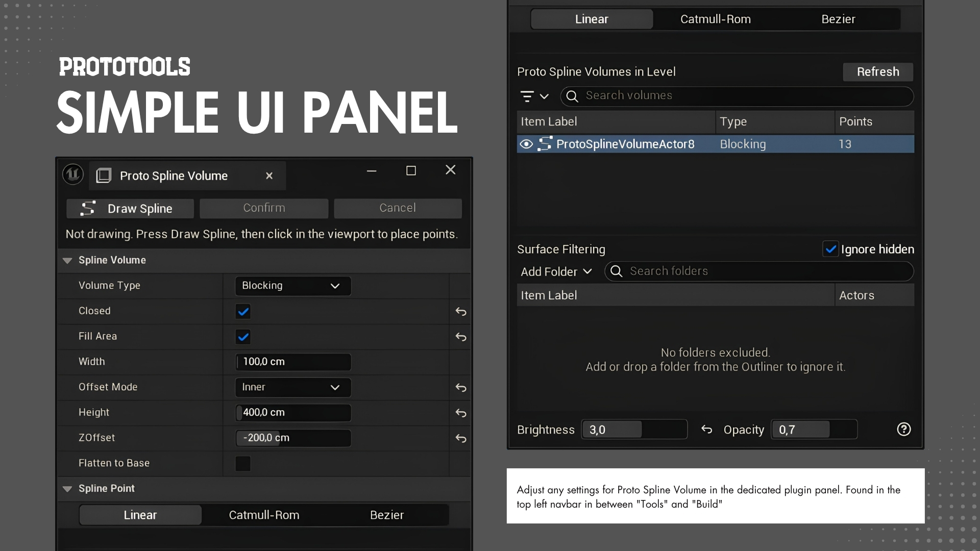Click the Height 400,0 cm field
Image resolution: width=980 pixels, height=551 pixels.
(x=293, y=413)
